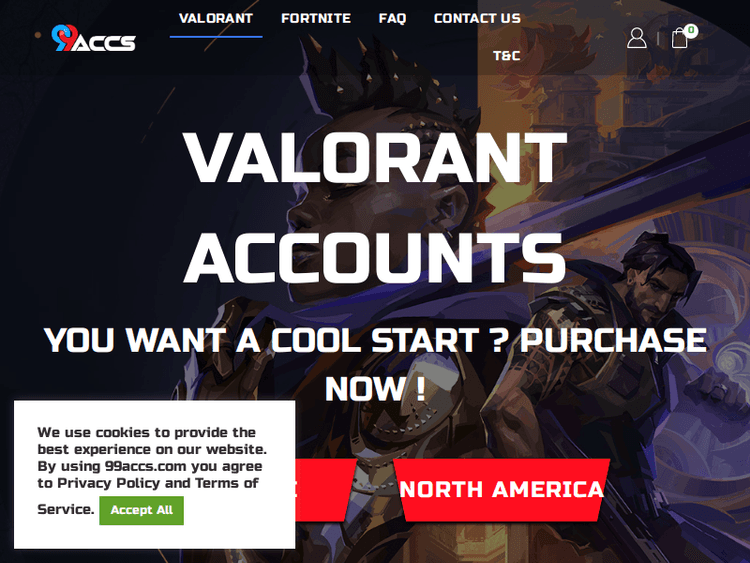Click the 99accs.com text in cookie notice

(145, 466)
